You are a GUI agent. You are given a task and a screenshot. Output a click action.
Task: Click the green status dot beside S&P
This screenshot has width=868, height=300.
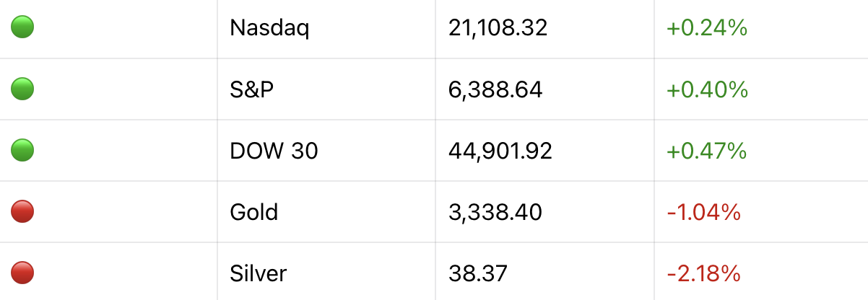click(x=23, y=89)
